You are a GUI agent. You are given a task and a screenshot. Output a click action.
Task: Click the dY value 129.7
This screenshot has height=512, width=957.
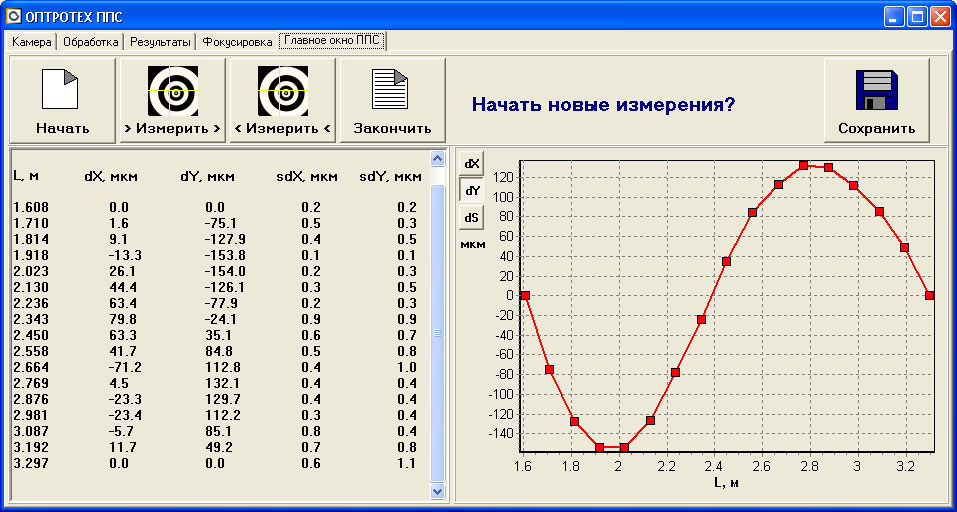[225, 399]
